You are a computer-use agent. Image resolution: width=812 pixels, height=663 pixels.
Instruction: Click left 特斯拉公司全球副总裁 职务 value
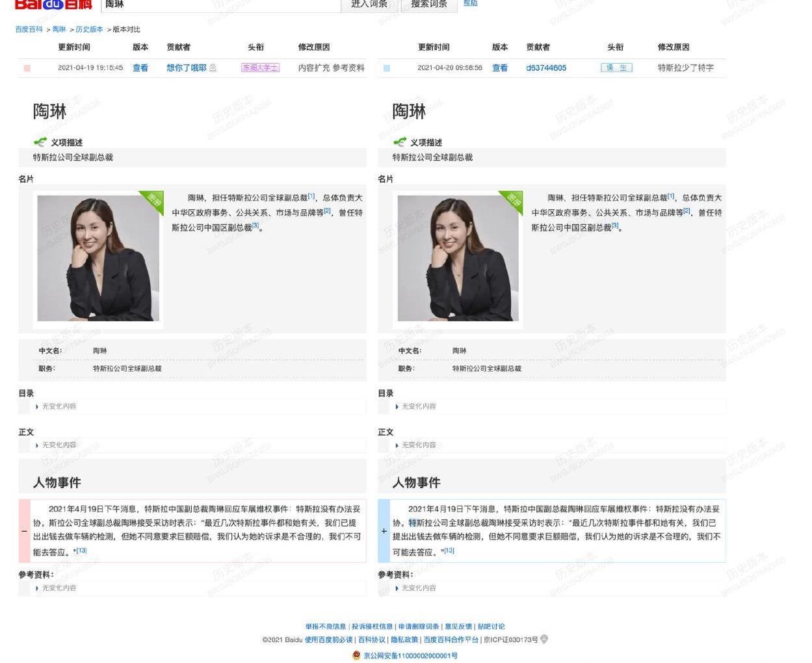click(127, 369)
